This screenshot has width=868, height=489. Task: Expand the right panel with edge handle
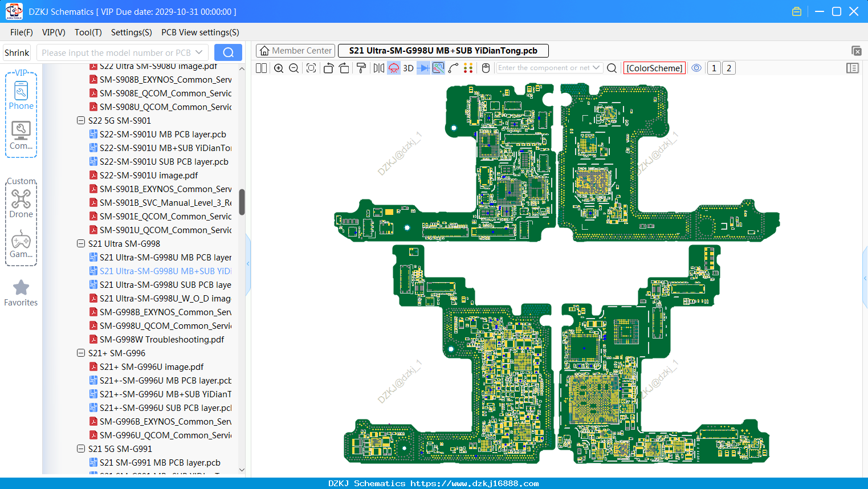(x=865, y=278)
